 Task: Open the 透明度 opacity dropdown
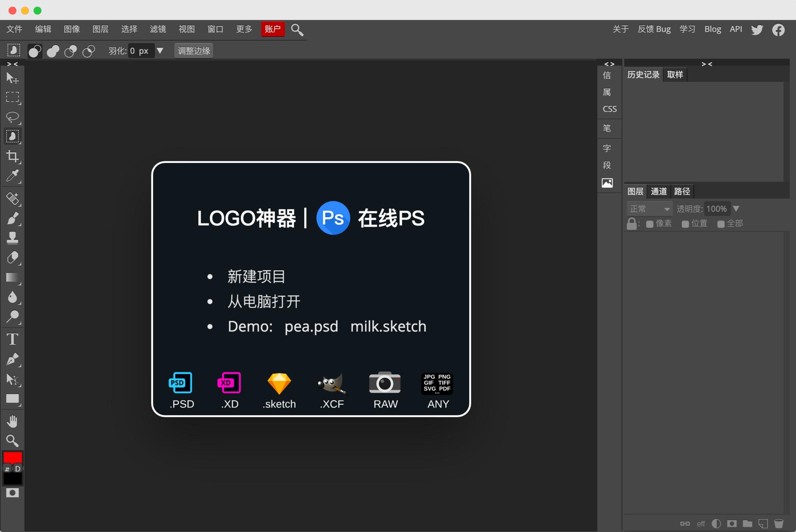click(737, 208)
